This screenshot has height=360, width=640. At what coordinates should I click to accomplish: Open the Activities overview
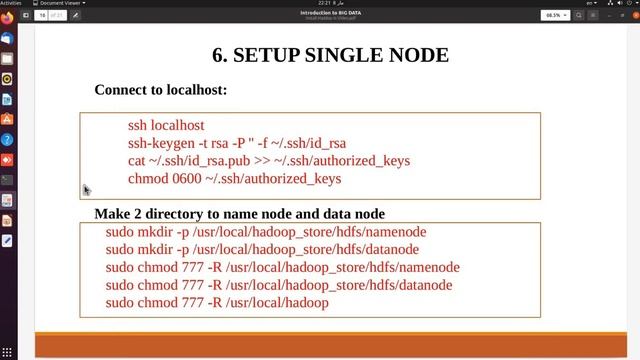click(11, 3)
